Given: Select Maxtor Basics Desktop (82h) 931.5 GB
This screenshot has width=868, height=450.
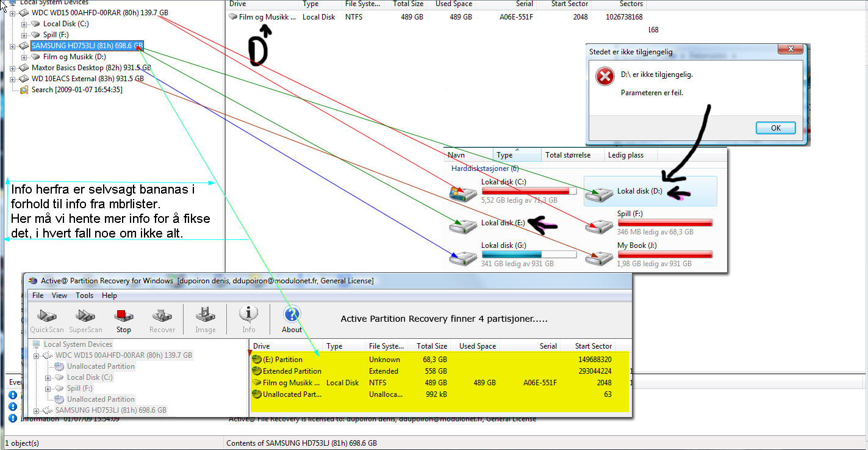Looking at the screenshot, I should coord(91,68).
